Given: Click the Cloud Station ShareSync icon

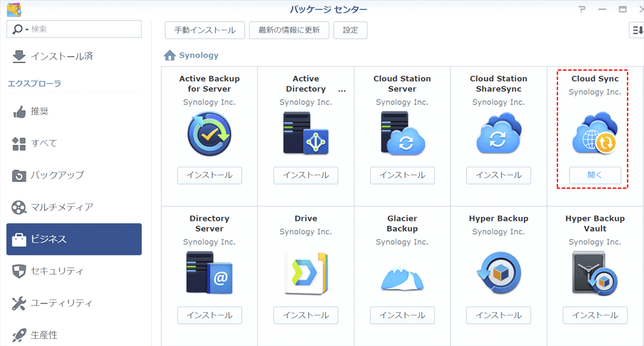Looking at the screenshot, I should point(498,134).
